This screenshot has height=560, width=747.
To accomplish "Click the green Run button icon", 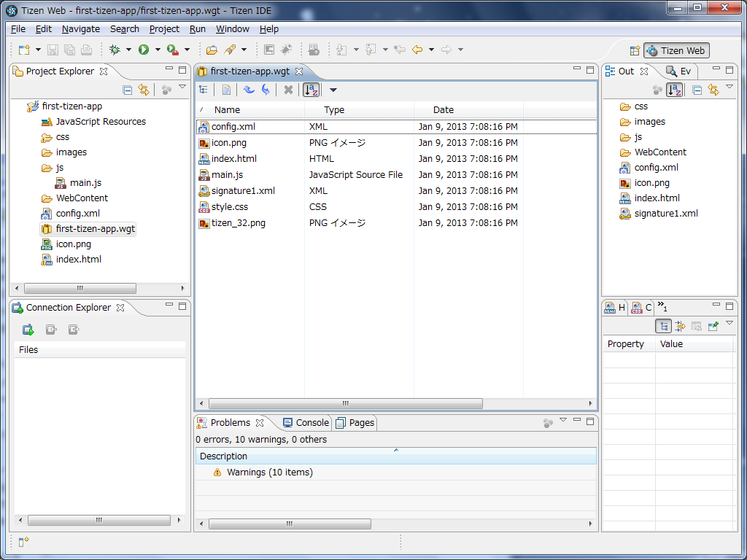I will (144, 50).
